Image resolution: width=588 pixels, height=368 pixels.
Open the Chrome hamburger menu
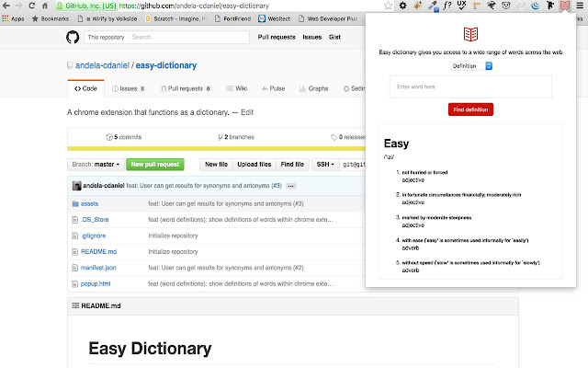click(580, 6)
